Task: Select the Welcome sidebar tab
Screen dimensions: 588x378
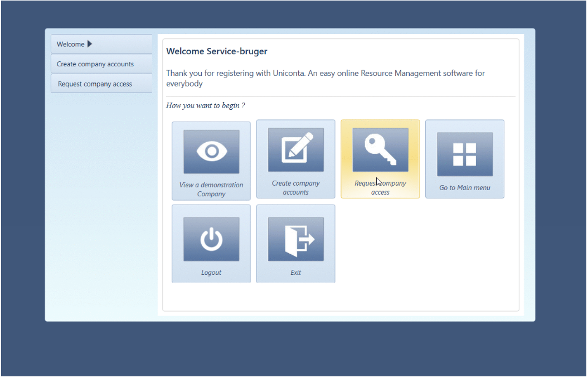Action: click(x=101, y=44)
